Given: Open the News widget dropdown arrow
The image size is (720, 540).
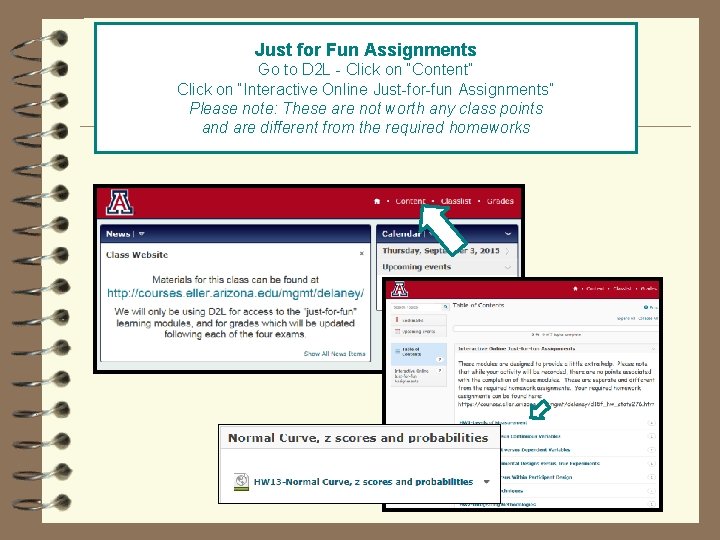Looking at the screenshot, I should click(x=141, y=234).
